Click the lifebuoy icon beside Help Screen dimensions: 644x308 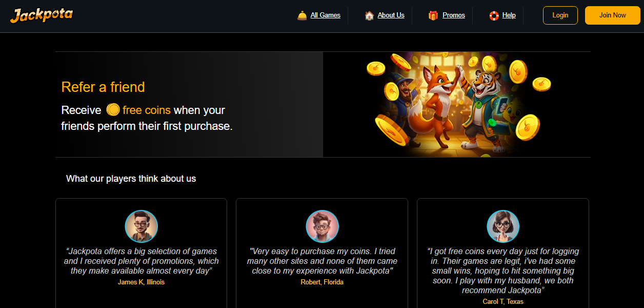click(494, 15)
